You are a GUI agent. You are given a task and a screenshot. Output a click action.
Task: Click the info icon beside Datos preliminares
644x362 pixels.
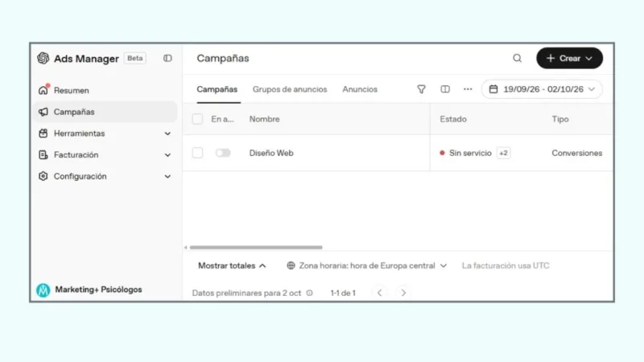309,293
